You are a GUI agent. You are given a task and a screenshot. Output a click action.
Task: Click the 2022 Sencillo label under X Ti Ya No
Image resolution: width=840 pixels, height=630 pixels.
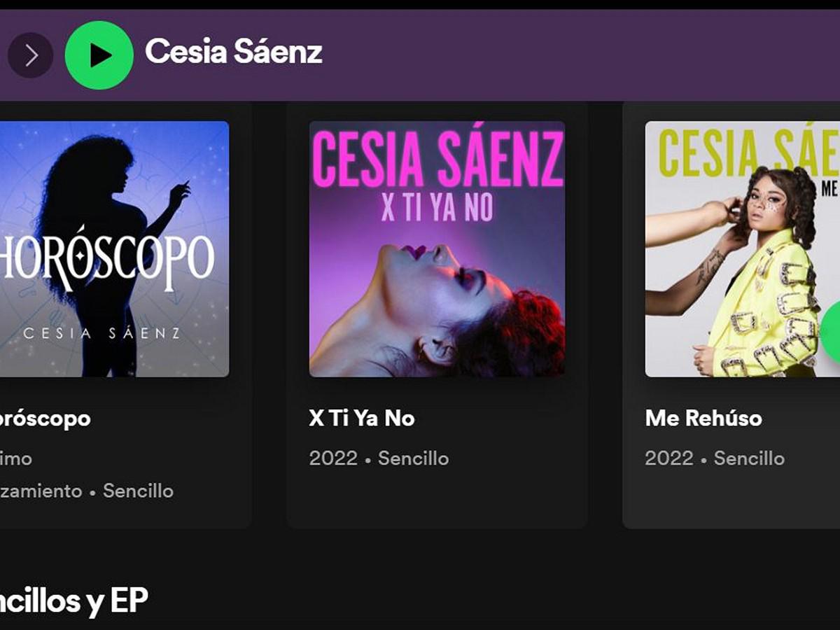379,458
